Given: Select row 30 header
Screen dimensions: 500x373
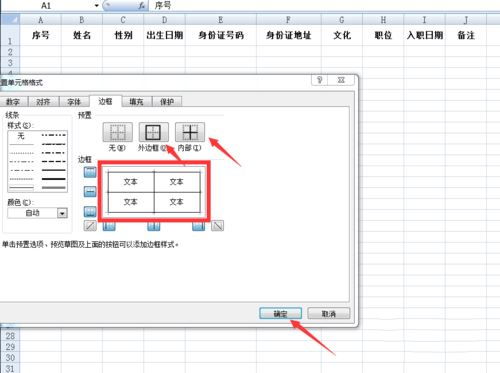Looking at the screenshot, I should tap(10, 358).
